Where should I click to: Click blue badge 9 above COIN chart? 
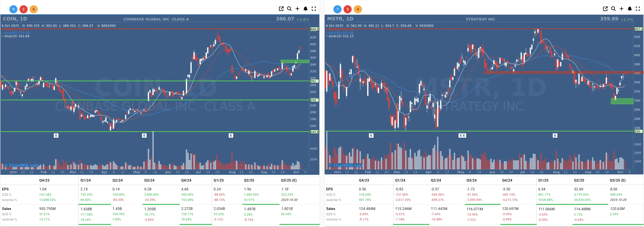click(x=13, y=9)
